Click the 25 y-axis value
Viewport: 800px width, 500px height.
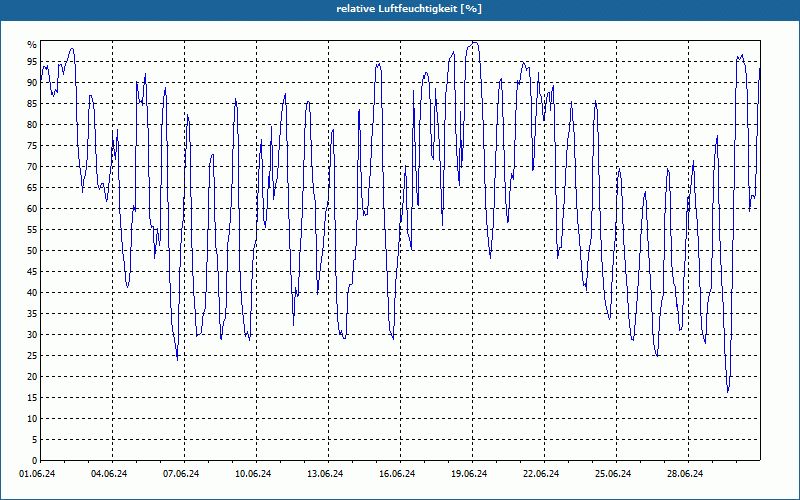(x=32, y=356)
